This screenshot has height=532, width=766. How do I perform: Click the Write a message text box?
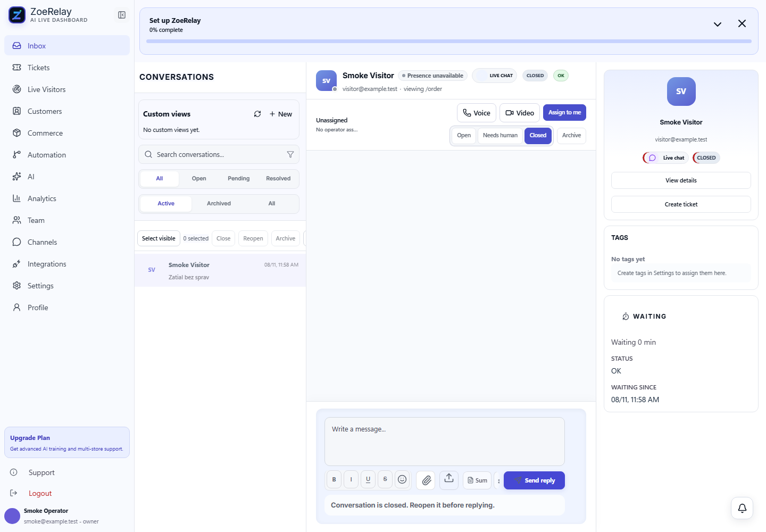click(445, 442)
